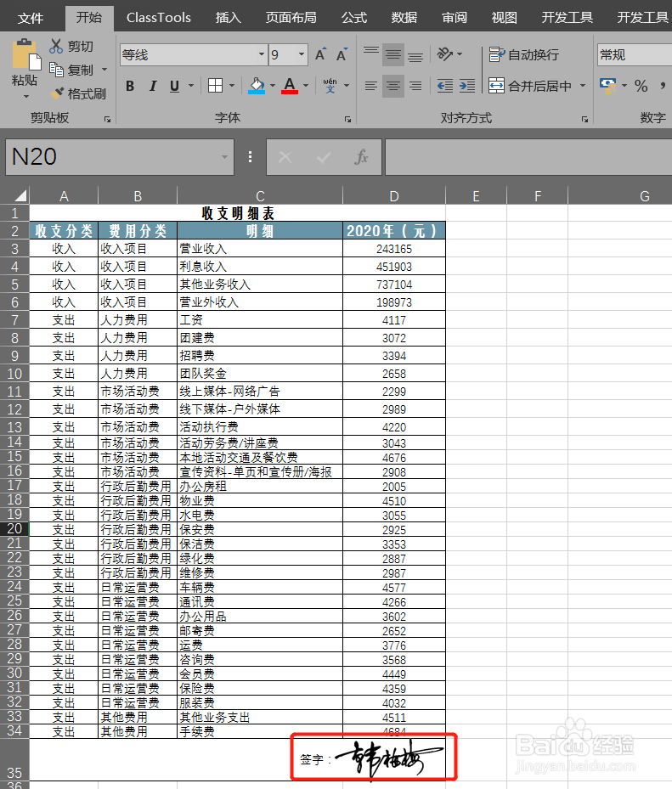Expand the underline style arrow
Image resolution: width=672 pixels, height=789 pixels.
point(191,86)
